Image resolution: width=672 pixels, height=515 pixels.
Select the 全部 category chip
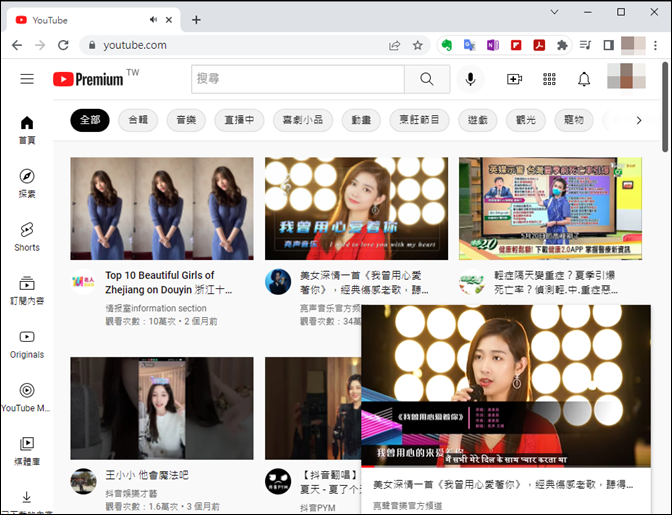[x=90, y=120]
